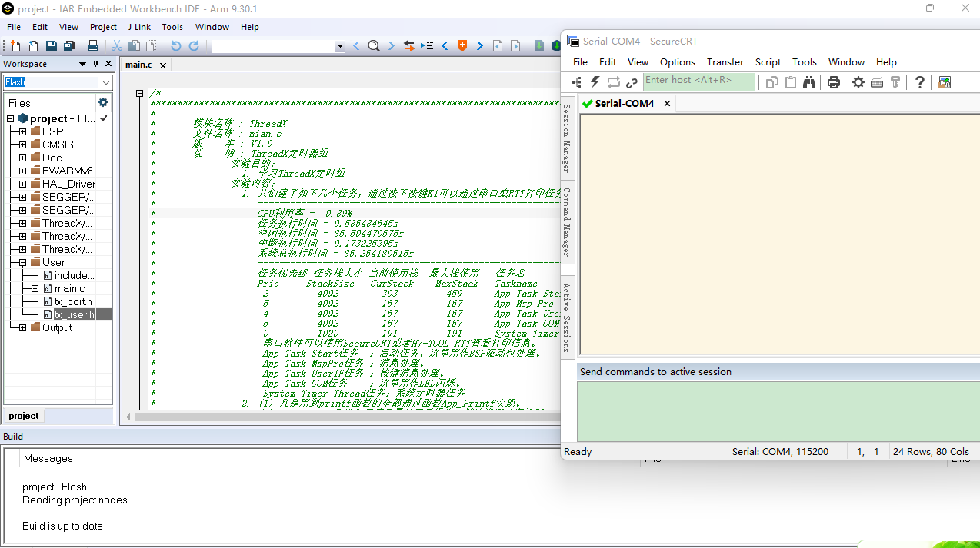The image size is (980, 548).
Task: Open the Workspace panel options arrow
Action: pyautogui.click(x=82, y=64)
